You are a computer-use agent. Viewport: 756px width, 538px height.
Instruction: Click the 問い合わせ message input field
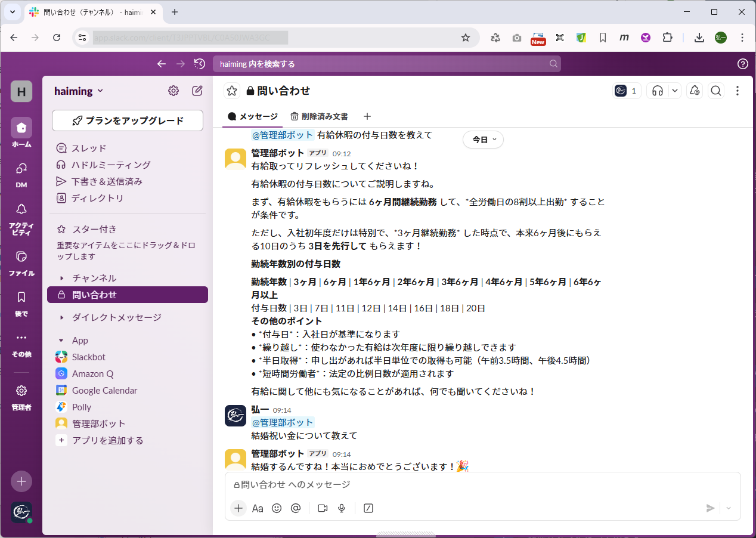(417, 484)
